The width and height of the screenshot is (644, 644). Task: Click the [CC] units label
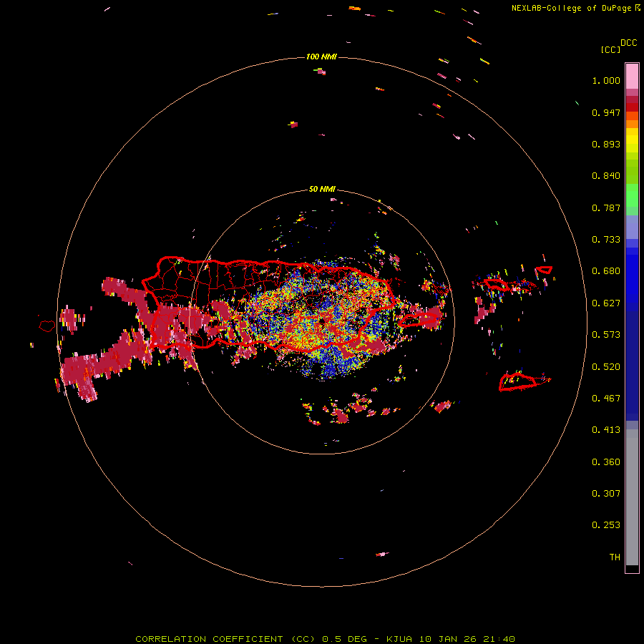pyautogui.click(x=610, y=49)
